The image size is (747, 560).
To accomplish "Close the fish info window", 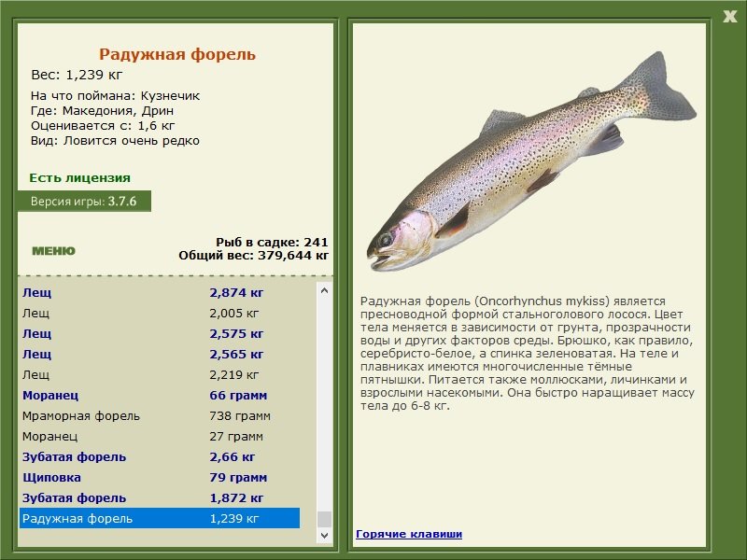I will tap(729, 17).
